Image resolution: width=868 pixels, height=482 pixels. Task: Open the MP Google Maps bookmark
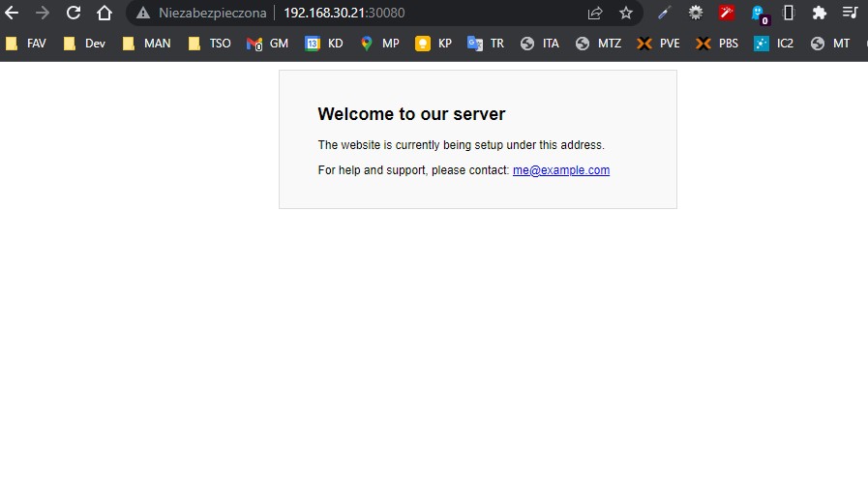[379, 44]
